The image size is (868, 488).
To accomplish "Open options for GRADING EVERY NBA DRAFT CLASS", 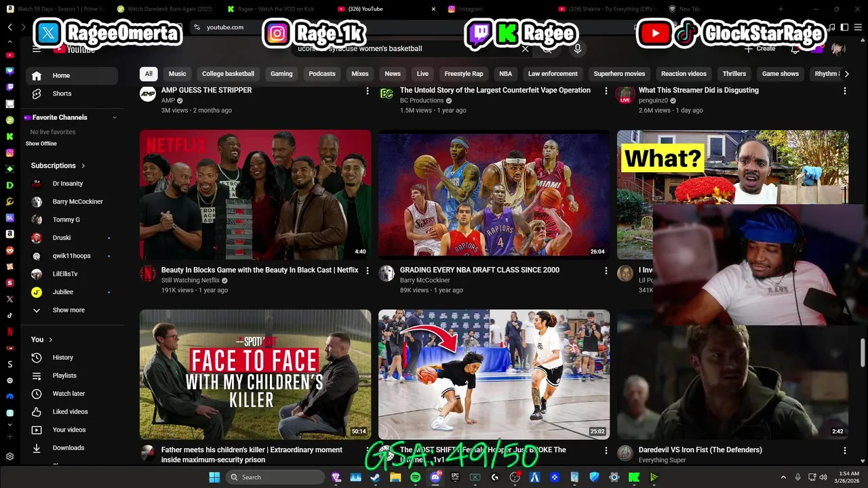I will [606, 270].
